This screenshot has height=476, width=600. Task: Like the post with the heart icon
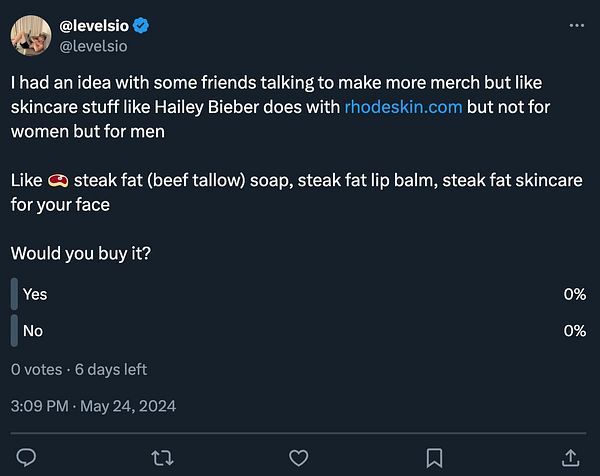(298, 457)
